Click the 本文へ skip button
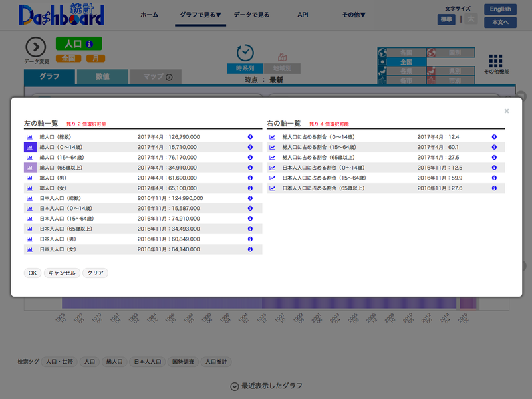532x399 pixels. [x=501, y=23]
